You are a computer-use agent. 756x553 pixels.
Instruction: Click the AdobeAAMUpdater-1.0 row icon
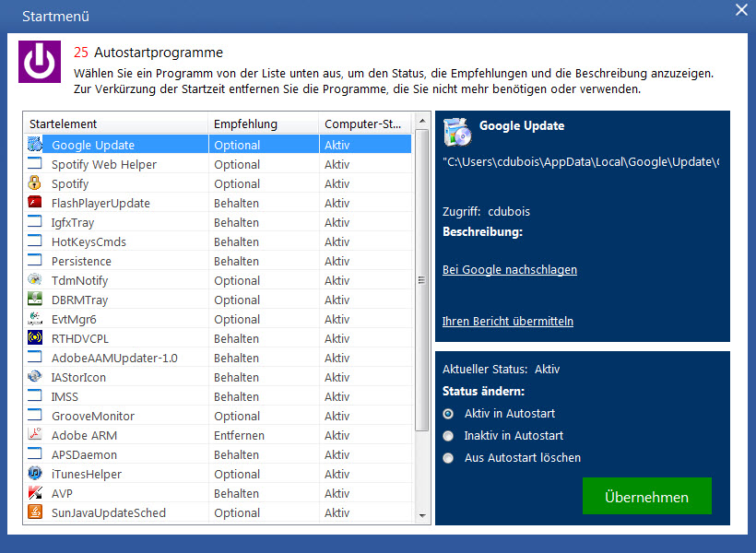(x=35, y=357)
